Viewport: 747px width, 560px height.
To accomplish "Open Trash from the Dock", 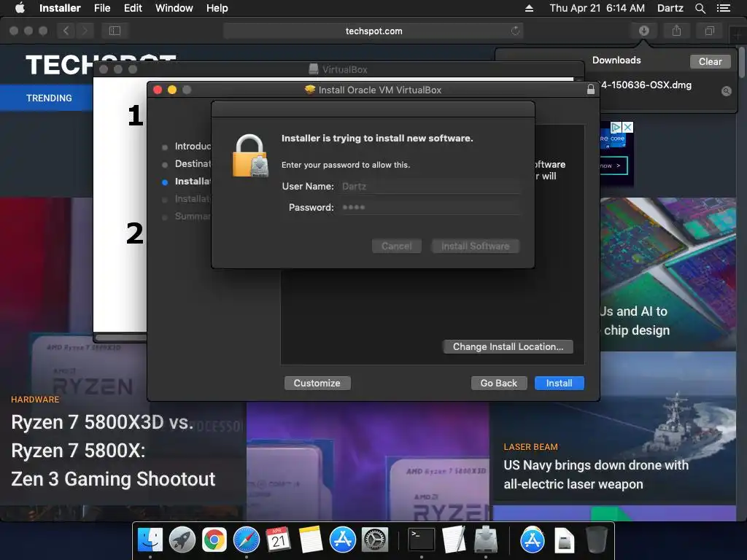I will coord(596,540).
